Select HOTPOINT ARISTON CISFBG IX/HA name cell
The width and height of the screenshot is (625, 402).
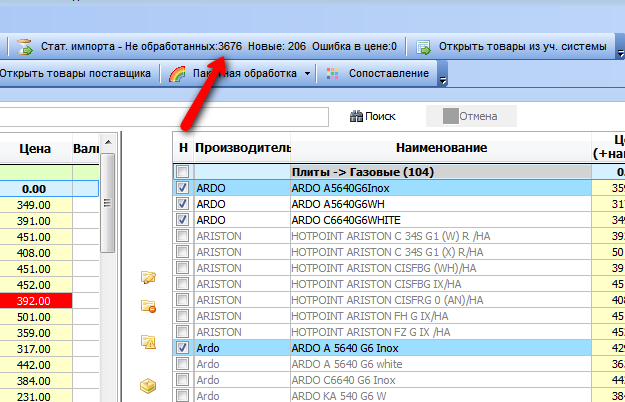point(441,284)
